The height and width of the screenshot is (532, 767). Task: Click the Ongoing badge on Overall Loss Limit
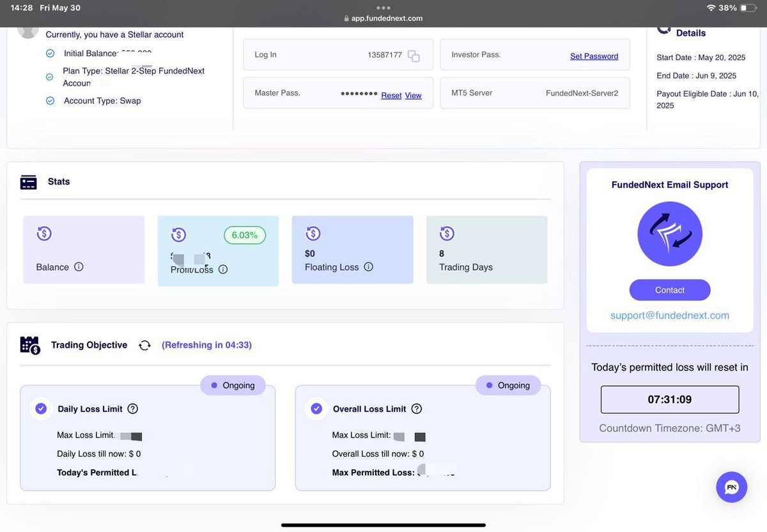coord(508,385)
